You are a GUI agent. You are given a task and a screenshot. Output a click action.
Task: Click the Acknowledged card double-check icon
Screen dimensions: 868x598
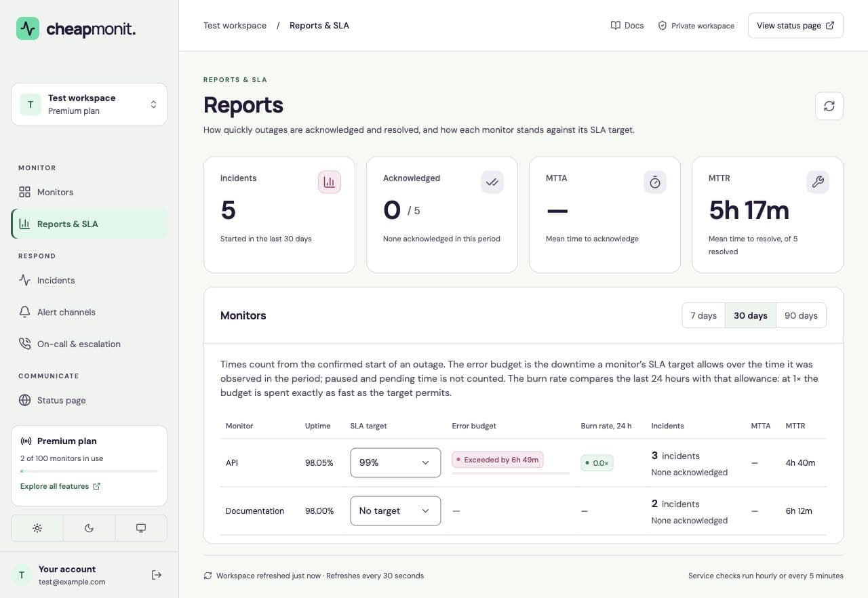tap(492, 182)
